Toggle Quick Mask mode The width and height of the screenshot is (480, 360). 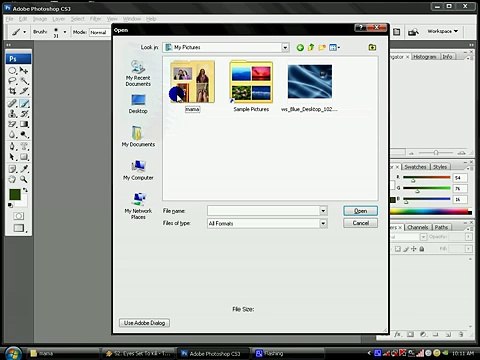[19, 216]
